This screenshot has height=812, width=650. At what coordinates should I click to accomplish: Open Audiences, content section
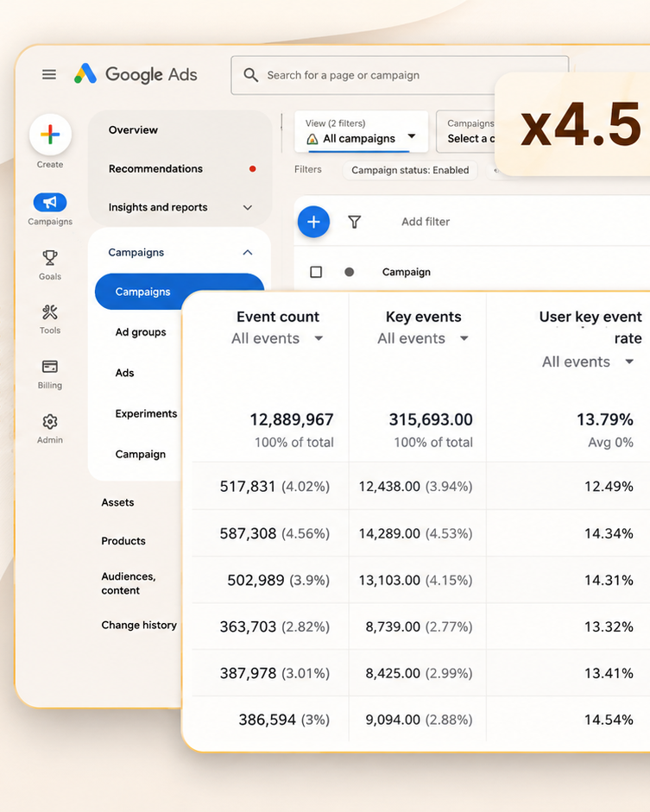pos(129,583)
